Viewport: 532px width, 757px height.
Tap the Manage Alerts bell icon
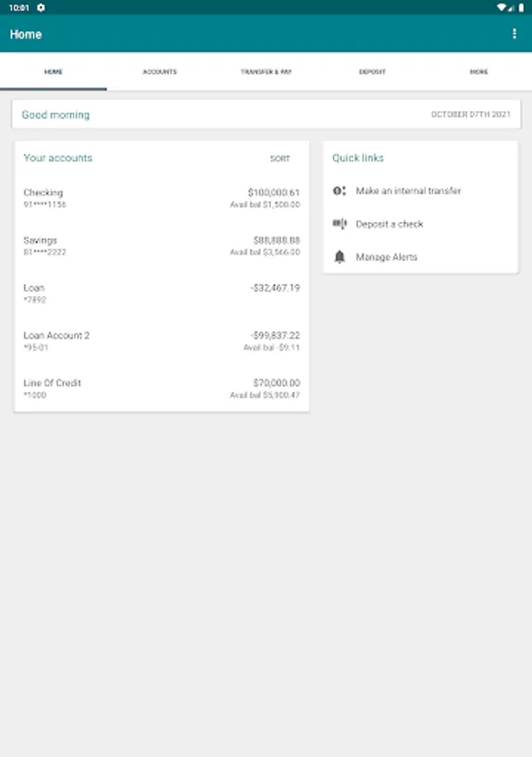340,257
